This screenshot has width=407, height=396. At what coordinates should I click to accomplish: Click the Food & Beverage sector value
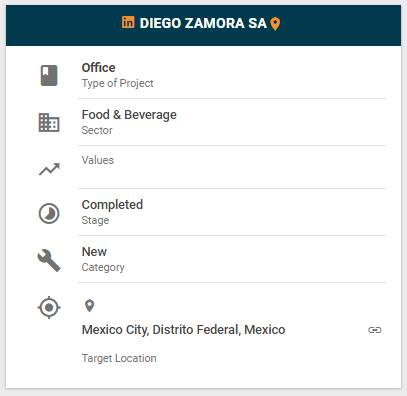[x=129, y=115]
